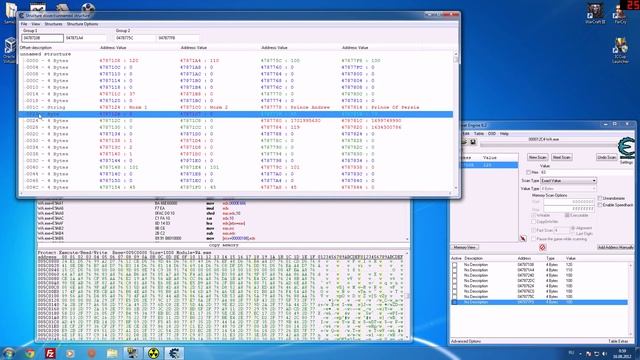Click the Group 1 second address field 047871A4
The height and width of the screenshot is (360, 640).
[x=86, y=38]
